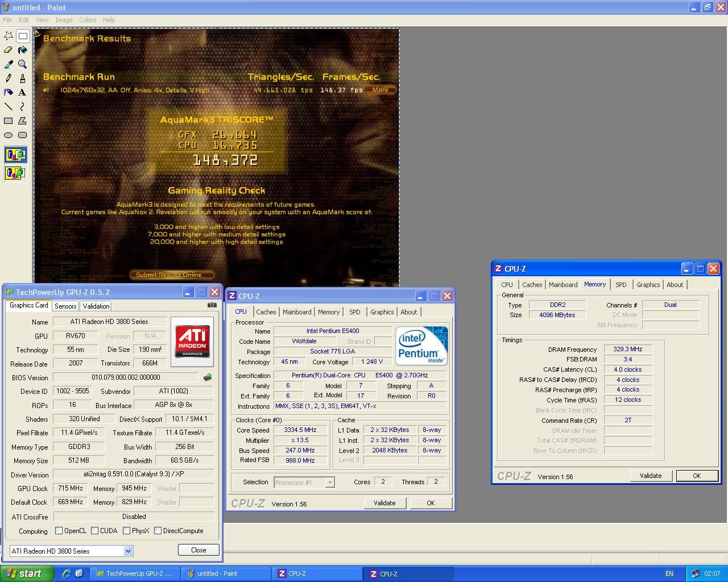Click the Intel Pentium inside logo
The height and width of the screenshot is (582, 728).
(421, 346)
